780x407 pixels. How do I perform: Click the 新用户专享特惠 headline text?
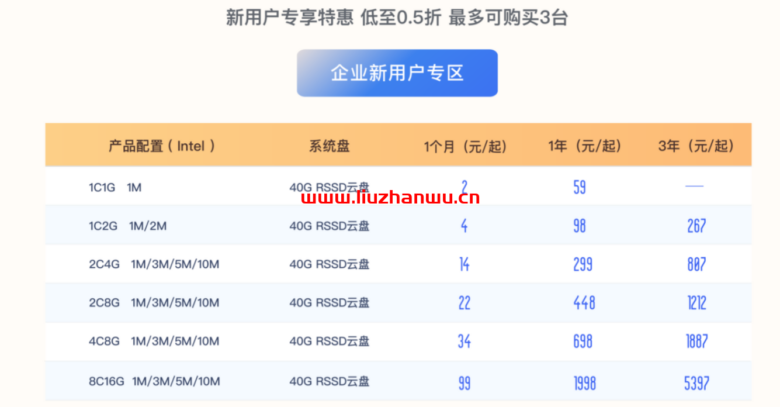[290, 17]
